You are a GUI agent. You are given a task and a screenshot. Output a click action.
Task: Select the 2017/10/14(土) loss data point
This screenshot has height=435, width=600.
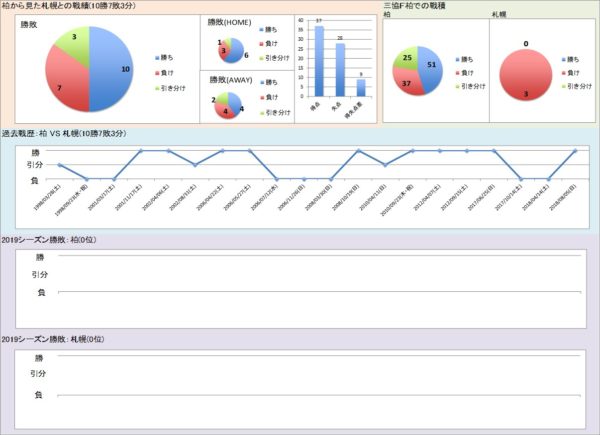(x=521, y=179)
